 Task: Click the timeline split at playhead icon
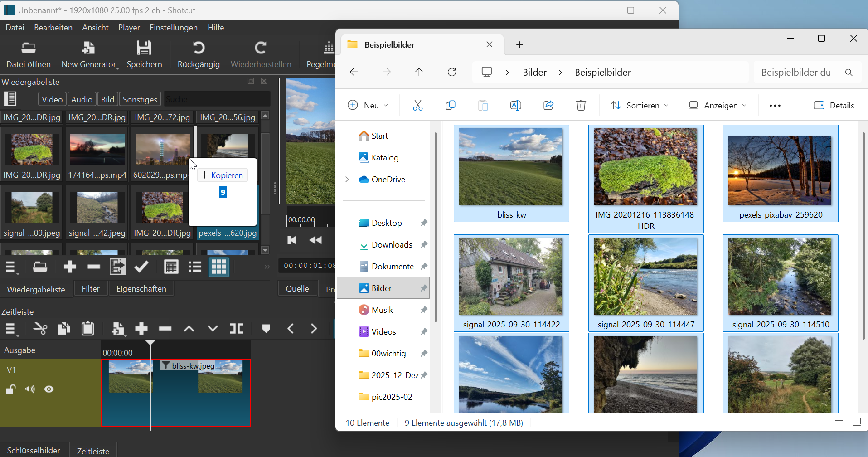click(236, 329)
